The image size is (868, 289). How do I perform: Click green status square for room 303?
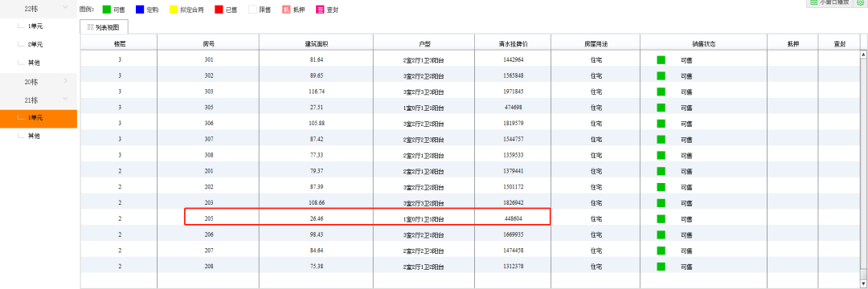pyautogui.click(x=661, y=92)
